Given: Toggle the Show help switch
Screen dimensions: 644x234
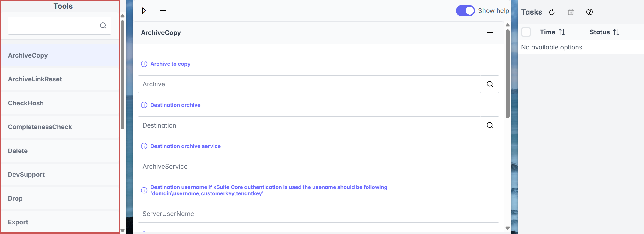Looking at the screenshot, I should (465, 11).
